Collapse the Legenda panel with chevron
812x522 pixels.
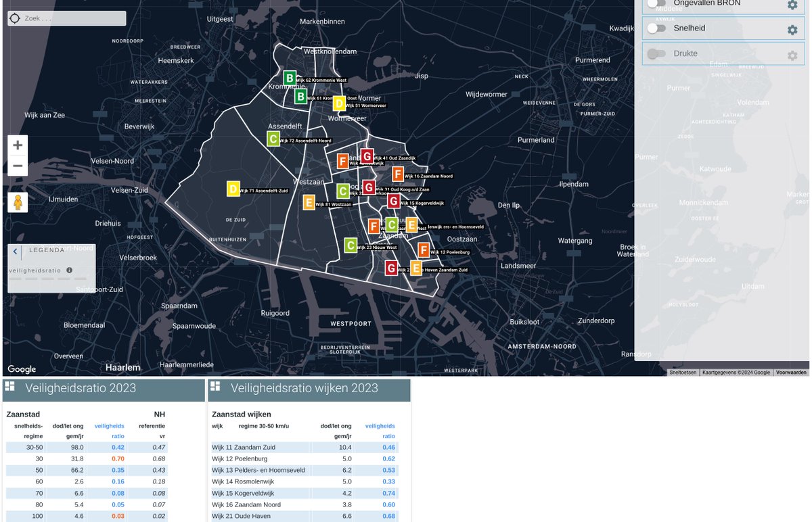[15, 251]
